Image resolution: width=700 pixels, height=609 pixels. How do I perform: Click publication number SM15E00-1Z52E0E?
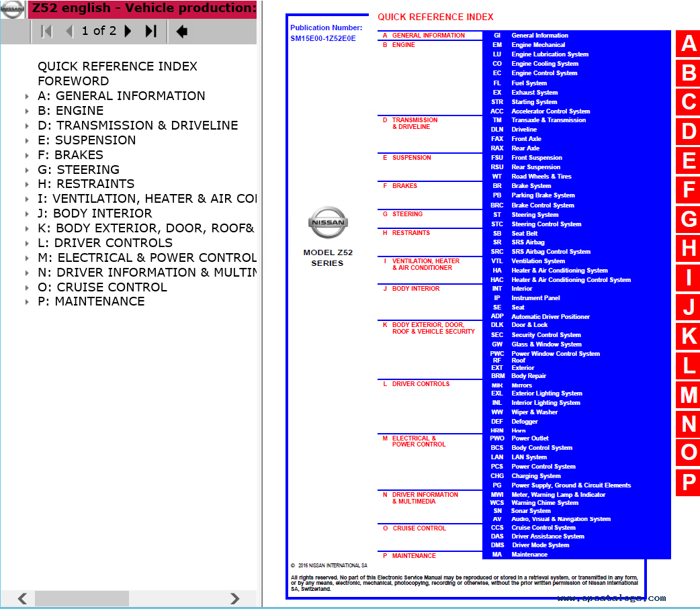click(323, 38)
